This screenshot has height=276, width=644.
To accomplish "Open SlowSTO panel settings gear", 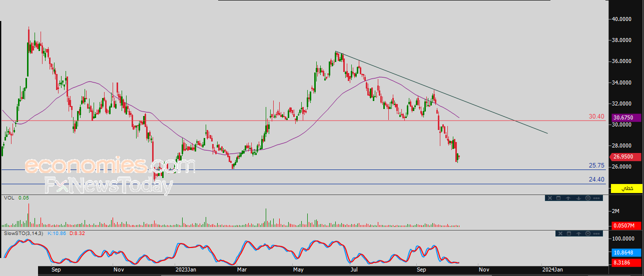I will (588, 233).
